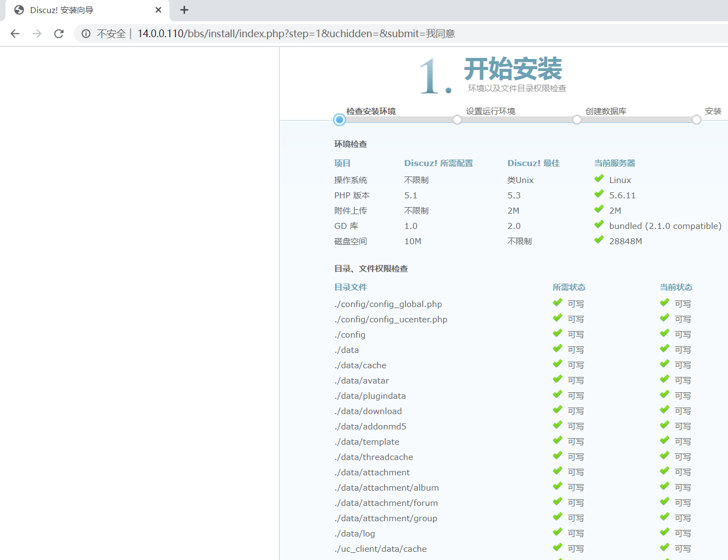The height and width of the screenshot is (560, 728).
Task: Click the bundled (2.1.0 compatible) value
Action: [665, 226]
